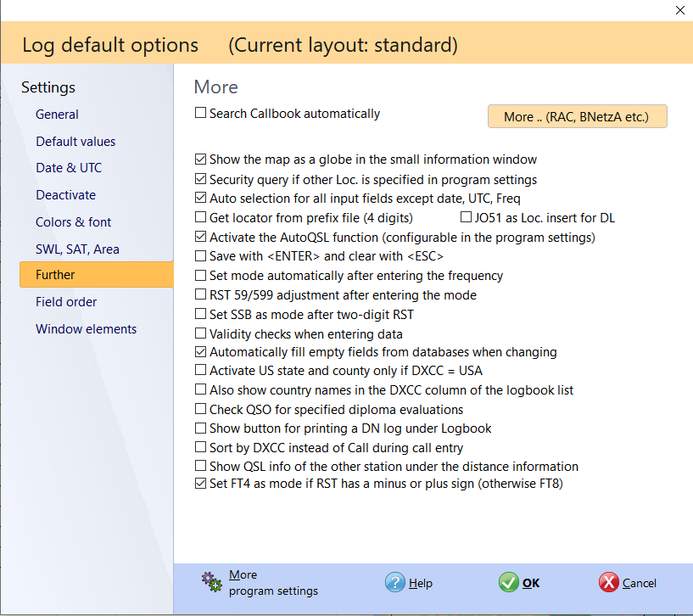Check JO51 as Loc. insert for DL
The image size is (693, 616).
click(x=466, y=216)
